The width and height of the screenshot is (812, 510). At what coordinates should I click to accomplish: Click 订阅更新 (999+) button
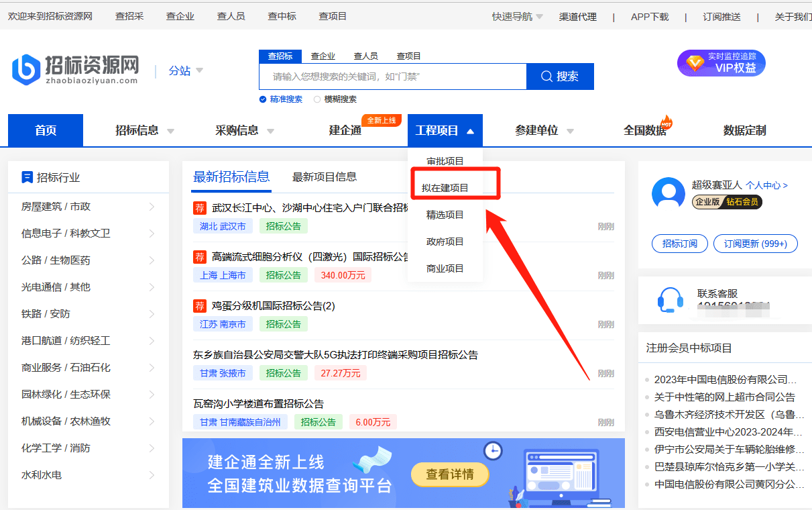click(x=756, y=244)
